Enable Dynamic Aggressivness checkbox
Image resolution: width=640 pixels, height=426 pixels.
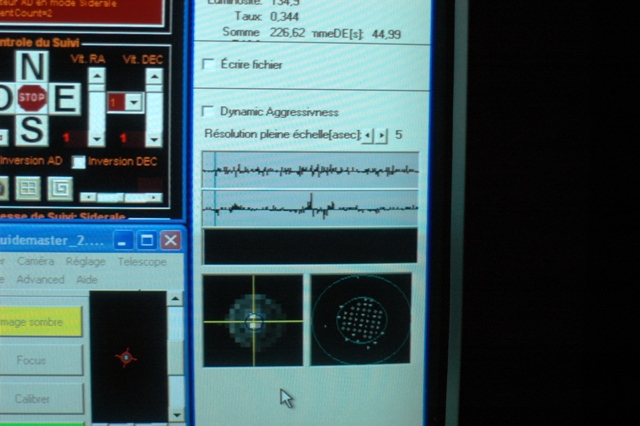click(x=208, y=111)
